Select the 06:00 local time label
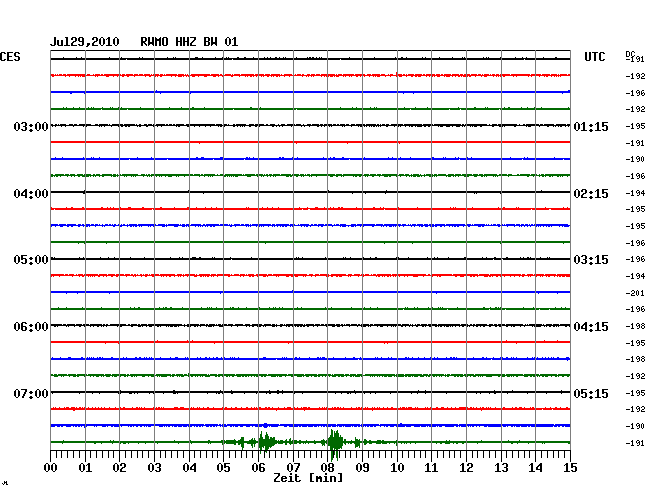650x494 pixels. 31,327
